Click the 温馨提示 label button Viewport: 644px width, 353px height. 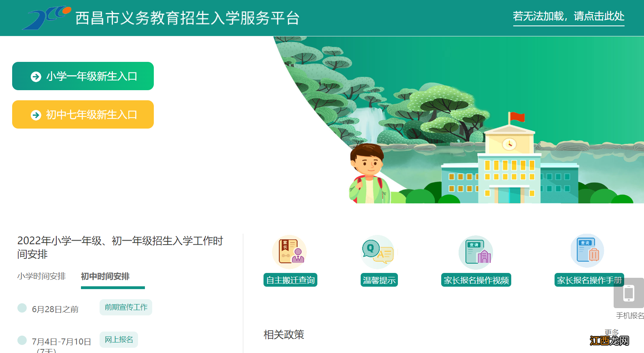pos(379,280)
